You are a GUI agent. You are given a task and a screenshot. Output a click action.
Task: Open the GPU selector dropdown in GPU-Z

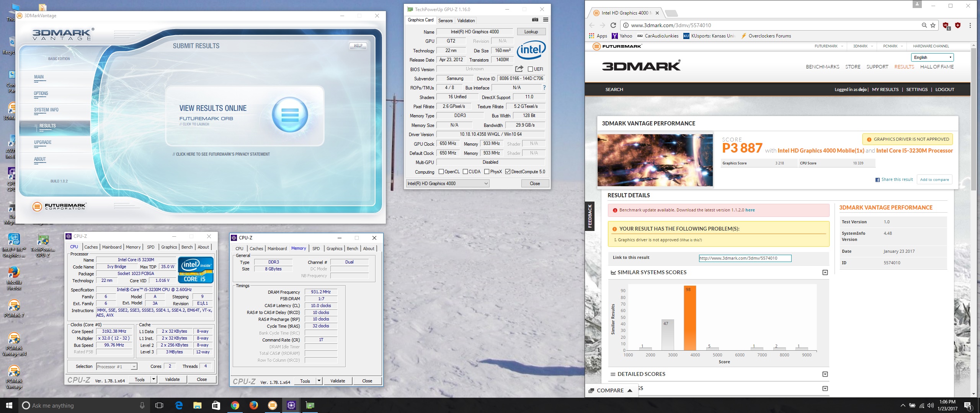[x=448, y=184]
